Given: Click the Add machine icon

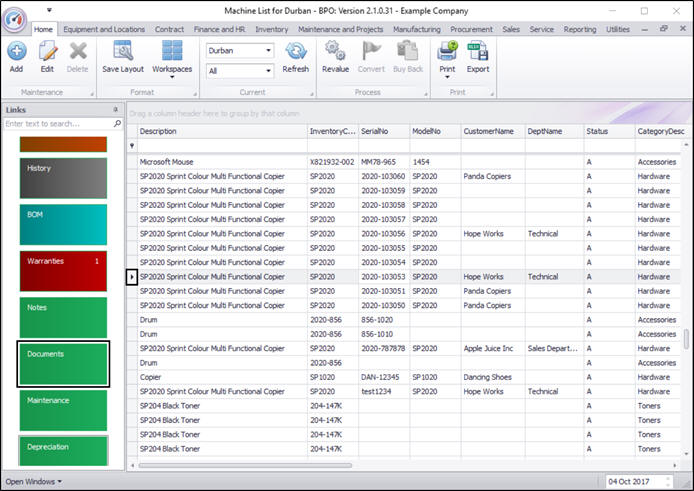Looking at the screenshot, I should pyautogui.click(x=16, y=52).
